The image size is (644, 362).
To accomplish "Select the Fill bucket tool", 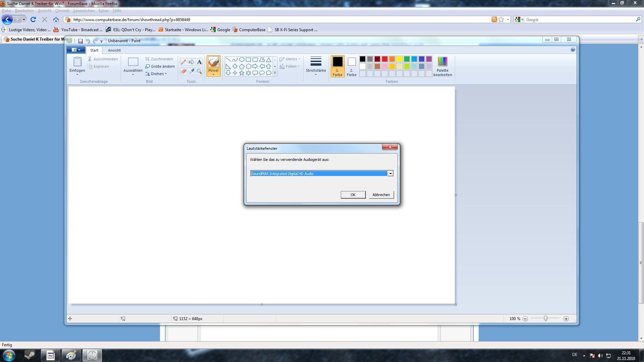I will [192, 62].
